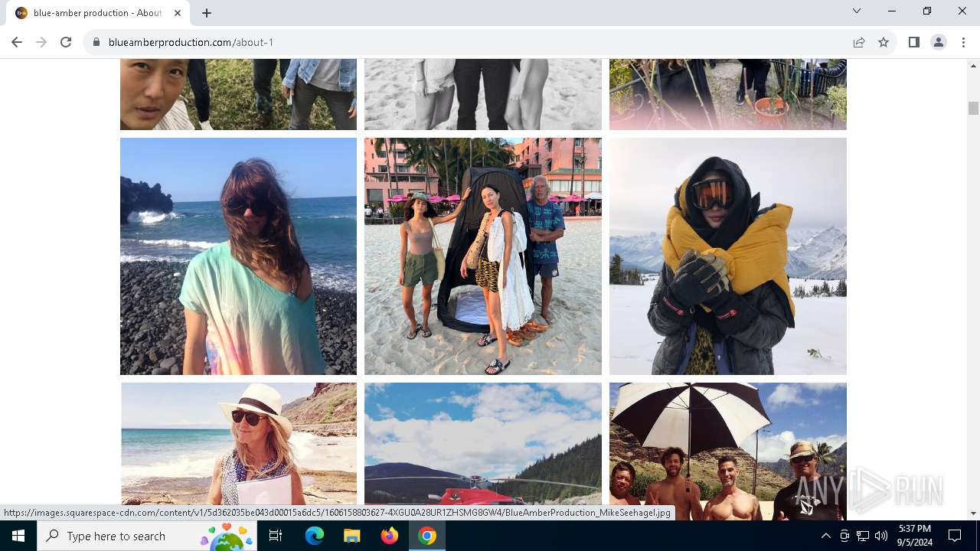
Task: Click the scrollbar down arrow
Action: click(x=973, y=514)
